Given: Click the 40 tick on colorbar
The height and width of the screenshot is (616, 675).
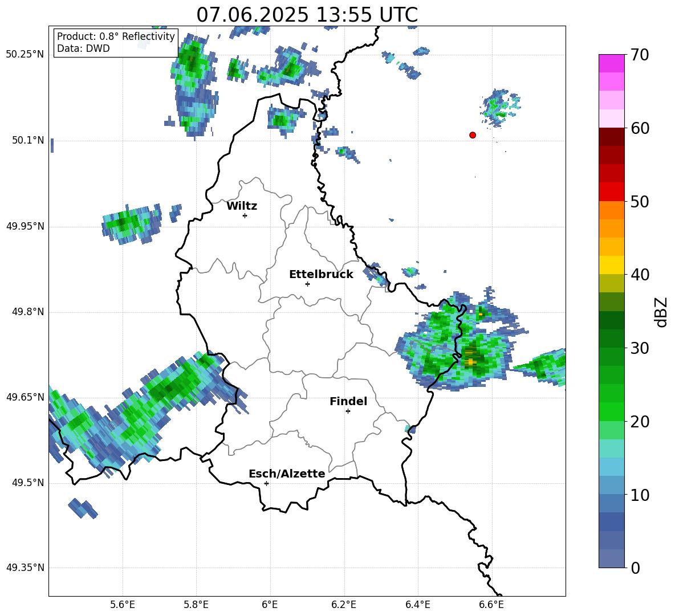Looking at the screenshot, I should tap(640, 275).
